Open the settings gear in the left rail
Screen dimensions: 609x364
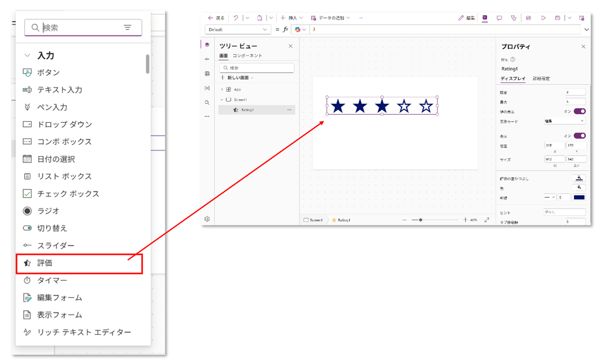[207, 219]
